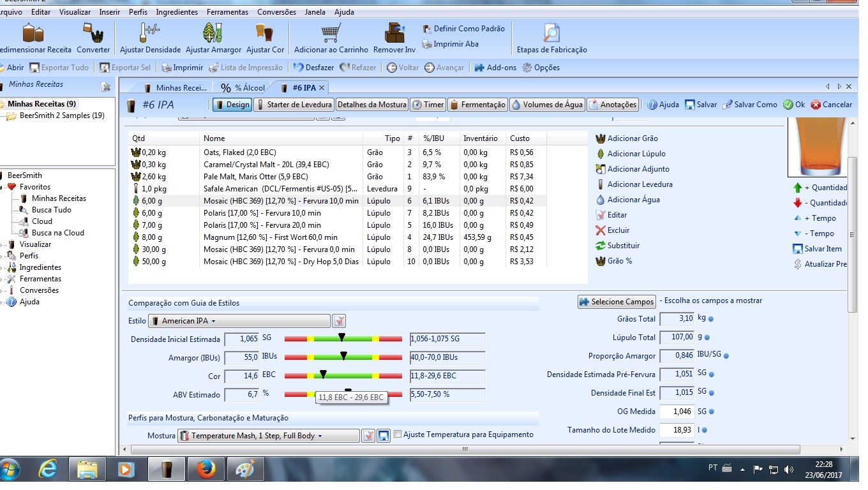
Task: Open the Ferramentas menu
Action: pos(228,12)
